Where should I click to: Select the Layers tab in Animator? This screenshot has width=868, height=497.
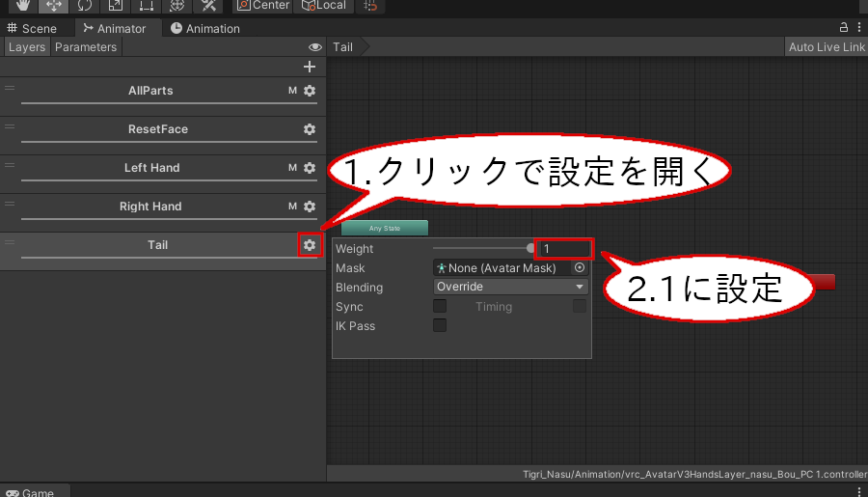pyautogui.click(x=27, y=47)
